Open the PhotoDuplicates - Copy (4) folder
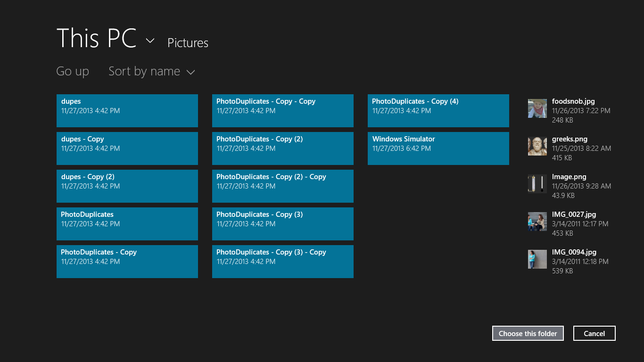 click(438, 110)
